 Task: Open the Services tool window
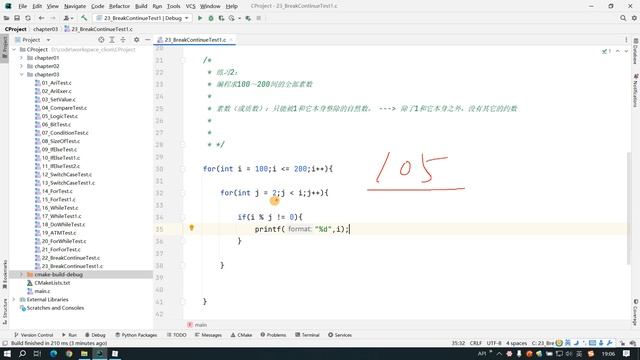pos(340,335)
